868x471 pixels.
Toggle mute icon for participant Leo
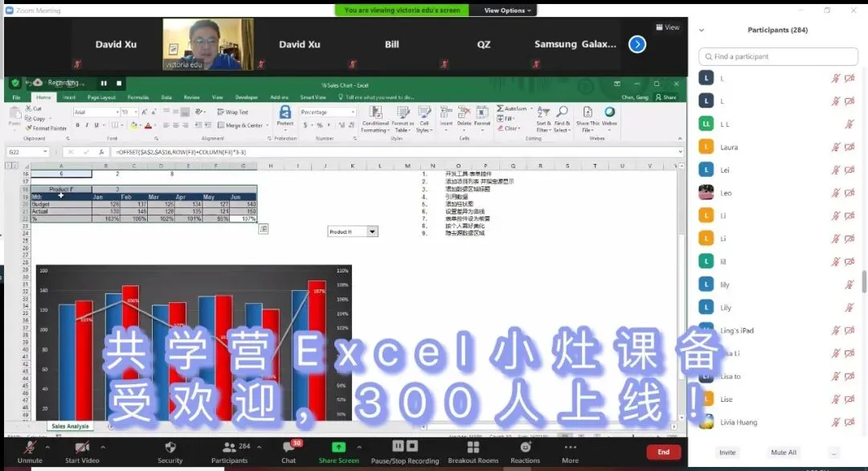pyautogui.click(x=835, y=193)
